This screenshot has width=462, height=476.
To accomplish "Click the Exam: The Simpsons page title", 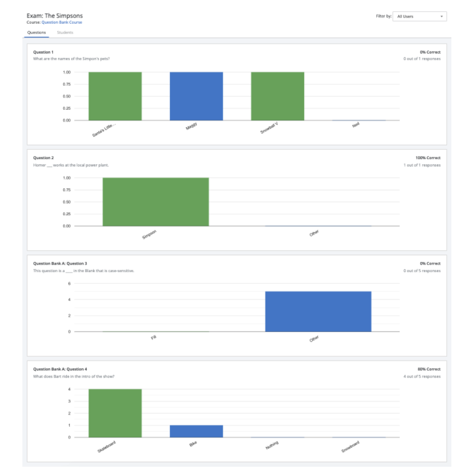I will pos(54,16).
